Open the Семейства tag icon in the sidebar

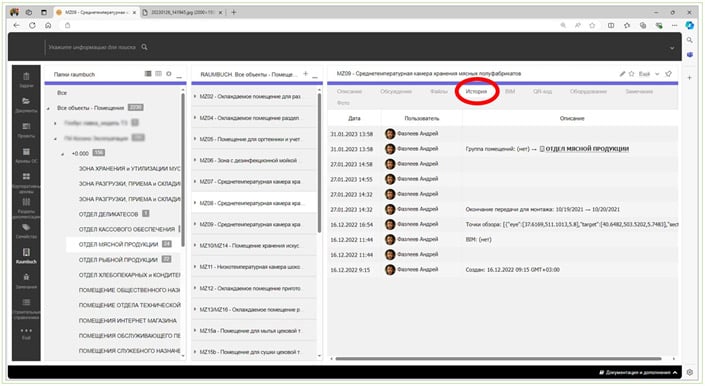click(26, 227)
